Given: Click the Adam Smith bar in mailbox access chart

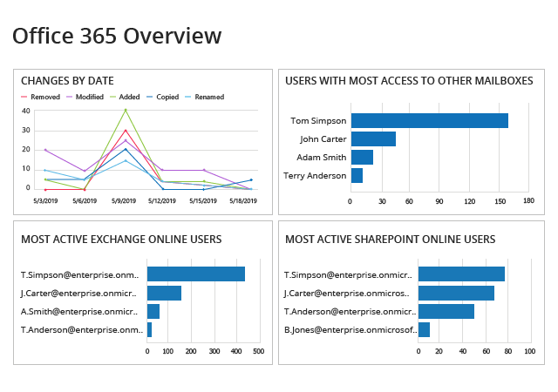Looking at the screenshot, I should pyautogui.click(x=362, y=157).
